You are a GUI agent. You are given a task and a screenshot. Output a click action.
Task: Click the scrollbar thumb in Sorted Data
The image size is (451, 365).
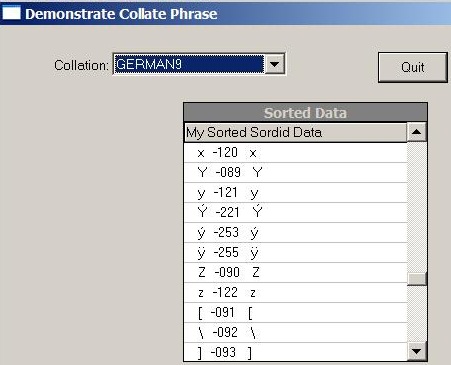(417, 279)
